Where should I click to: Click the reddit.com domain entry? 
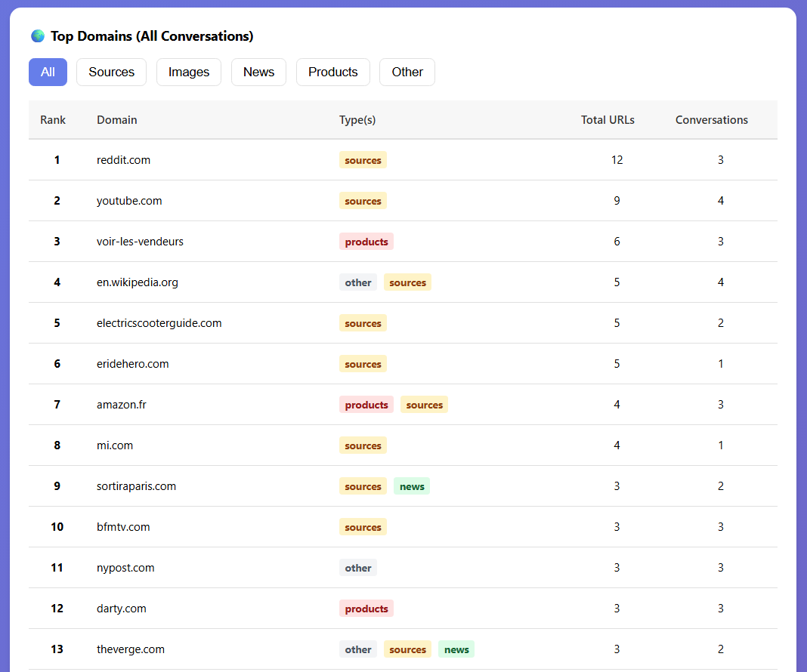point(123,160)
